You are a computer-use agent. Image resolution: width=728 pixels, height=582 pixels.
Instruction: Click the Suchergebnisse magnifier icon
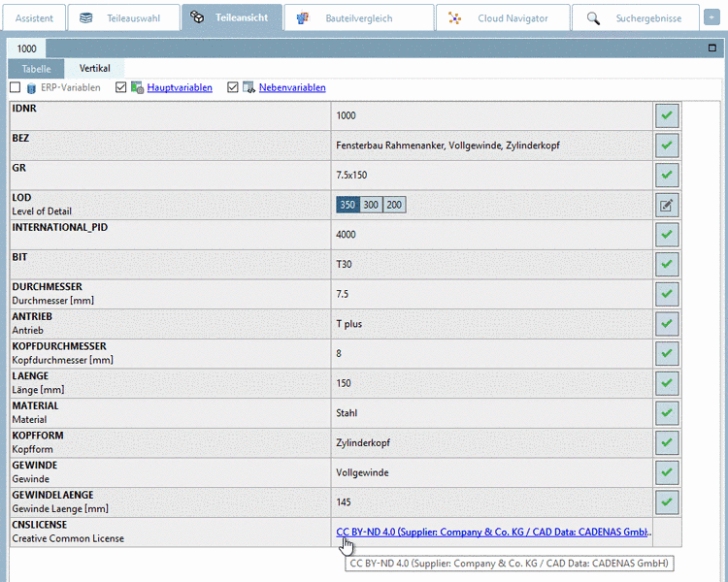point(593,18)
